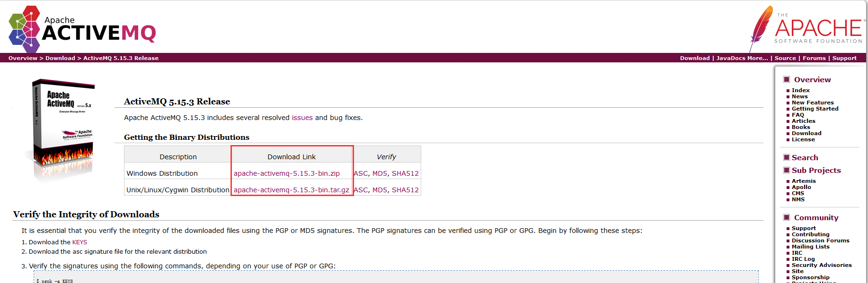Image resolution: width=868 pixels, height=283 pixels.
Task: Open FAQ in the sidebar
Action: tap(798, 115)
